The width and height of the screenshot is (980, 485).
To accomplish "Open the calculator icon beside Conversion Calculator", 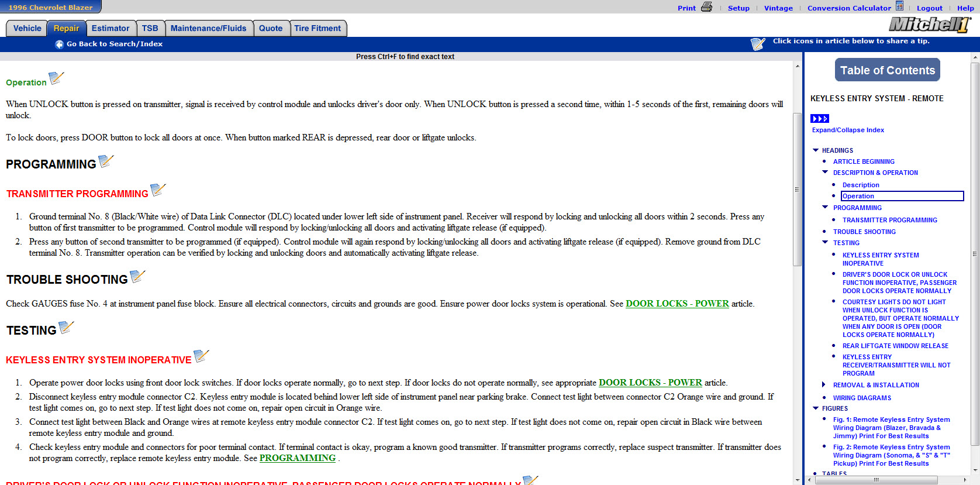I will click(x=899, y=6).
